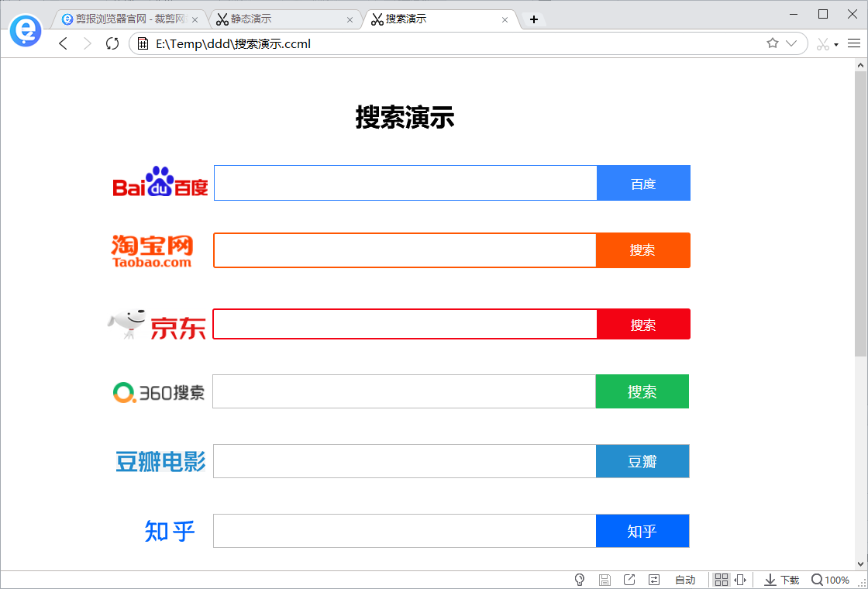The width and height of the screenshot is (868, 589).
Task: Select the 搜索演示 tab
Action: pos(439,19)
